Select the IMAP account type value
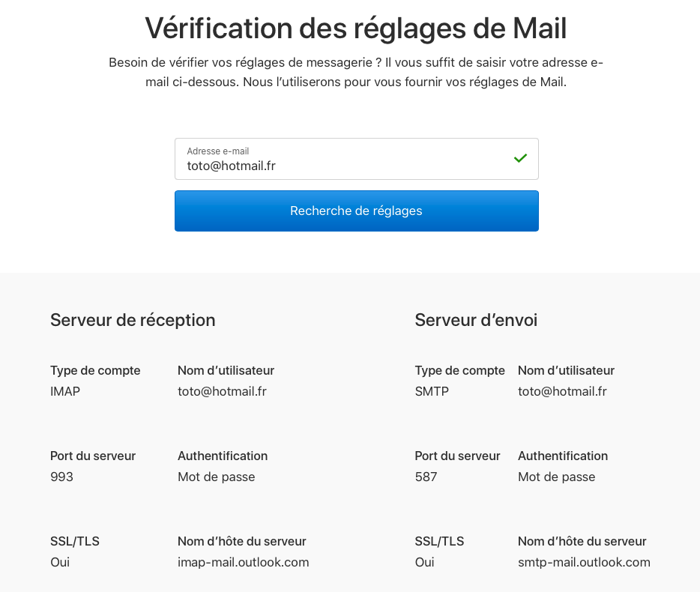Screen dimensions: 700x592 65,391
